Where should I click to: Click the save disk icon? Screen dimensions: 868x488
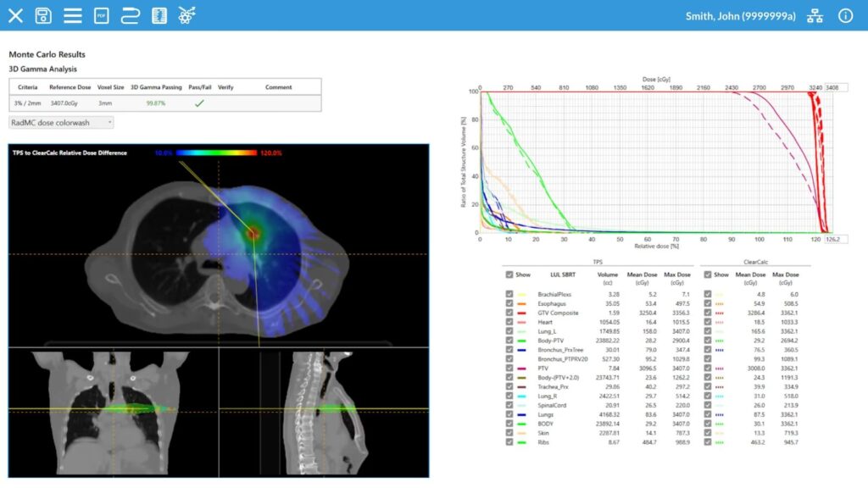pyautogui.click(x=43, y=15)
